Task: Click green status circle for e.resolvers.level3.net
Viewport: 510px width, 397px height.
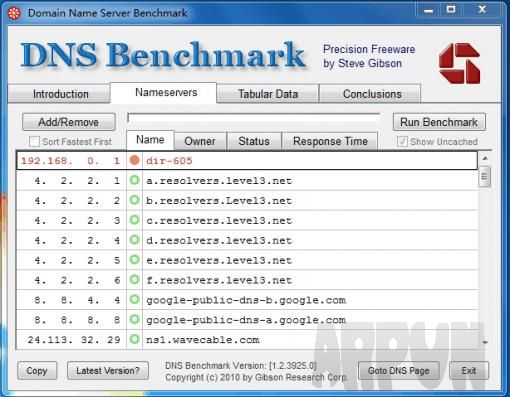Action: point(134,260)
